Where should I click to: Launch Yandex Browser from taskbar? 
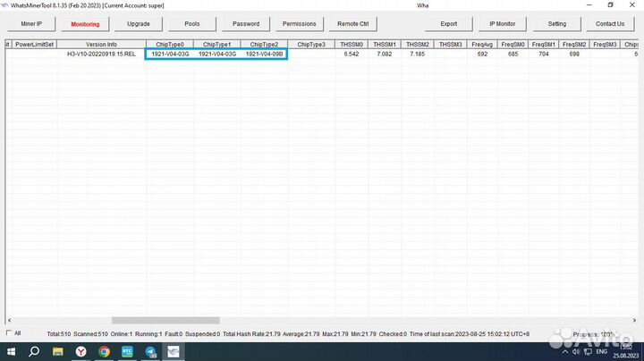point(80,352)
